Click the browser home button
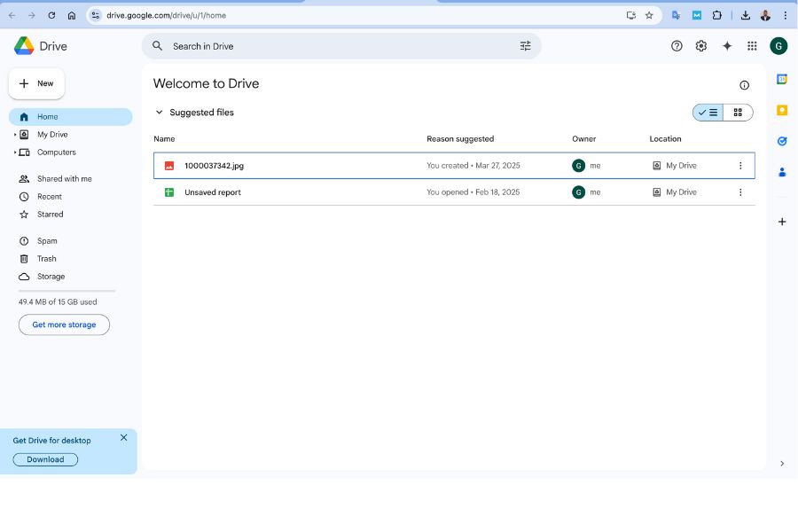Image resolution: width=798 pixels, height=532 pixels. [72, 15]
